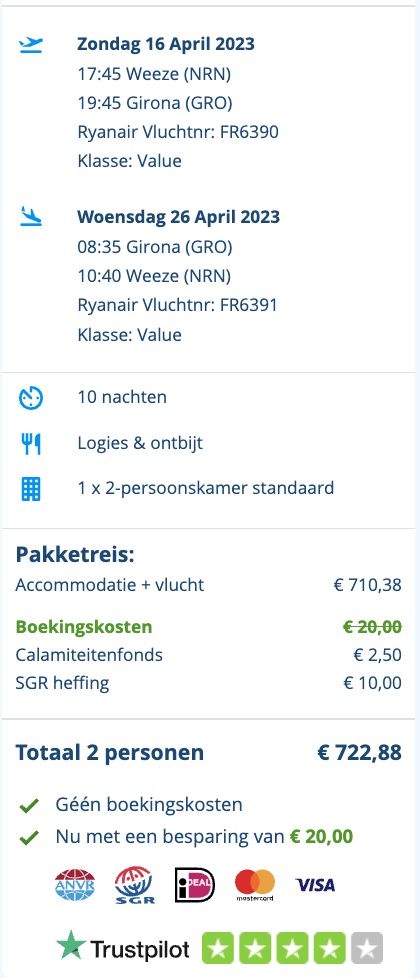
Task: Click the building room type icon
Action: click(31, 490)
